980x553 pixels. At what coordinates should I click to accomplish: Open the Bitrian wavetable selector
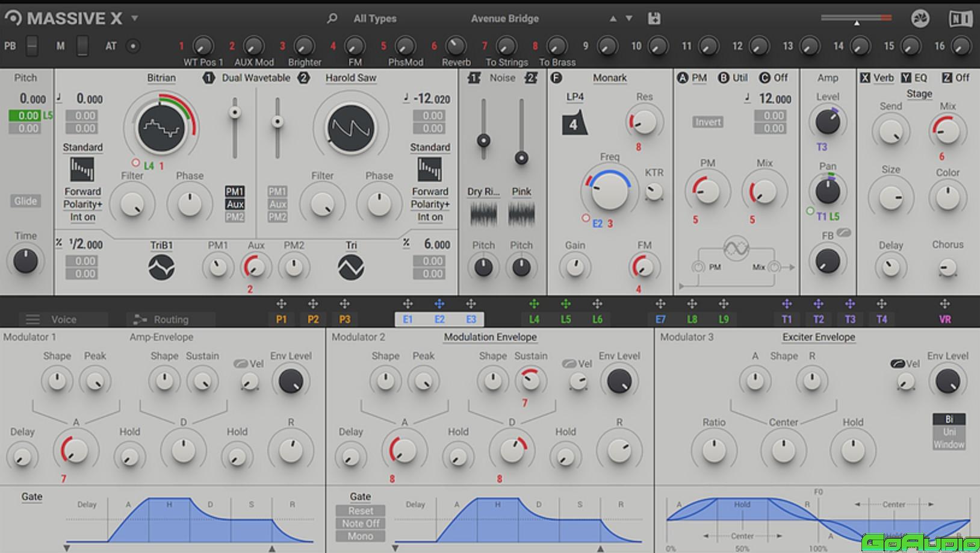[x=161, y=78]
